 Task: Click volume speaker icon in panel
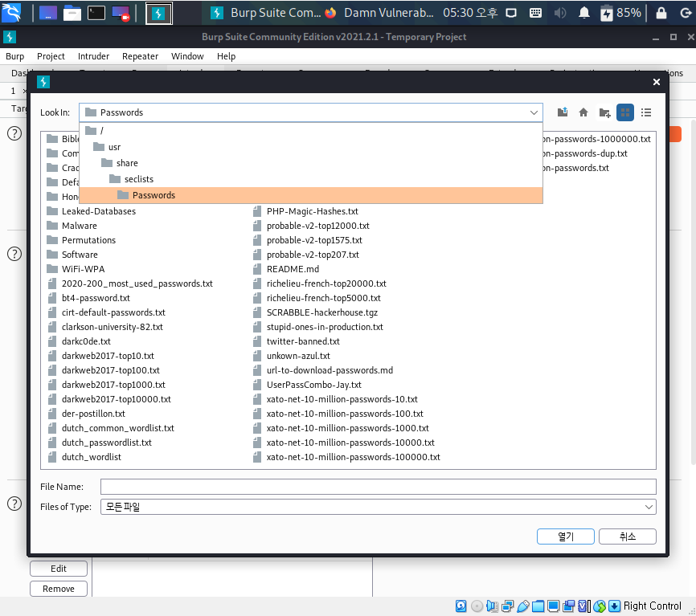coord(560,13)
